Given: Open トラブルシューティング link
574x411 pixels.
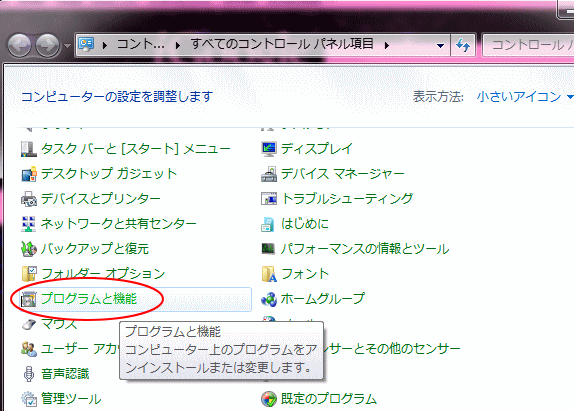Looking at the screenshot, I should click(347, 198).
